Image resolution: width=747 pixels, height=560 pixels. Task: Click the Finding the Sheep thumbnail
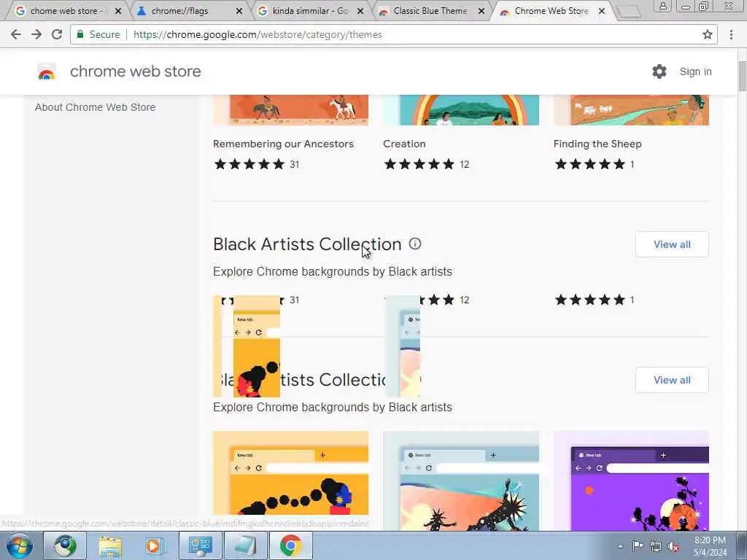631,110
